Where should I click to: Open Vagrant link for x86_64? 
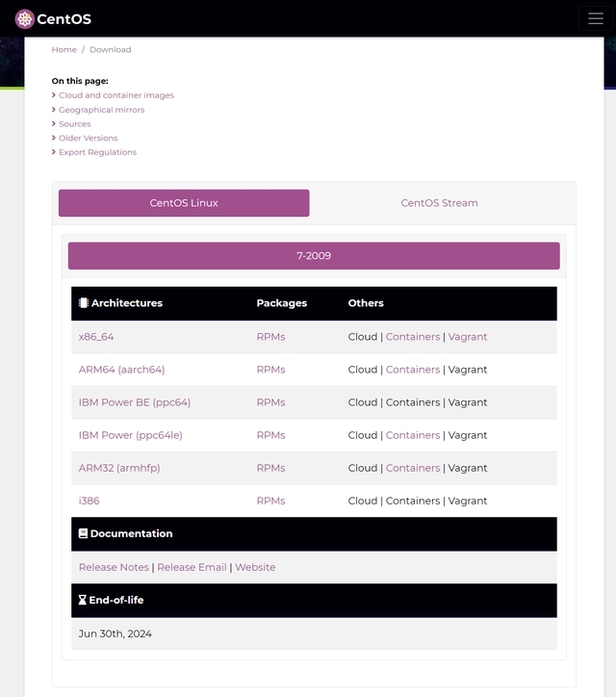point(468,337)
